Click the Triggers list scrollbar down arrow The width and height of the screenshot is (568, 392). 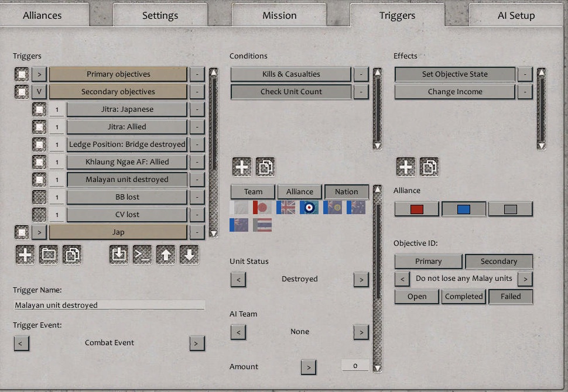click(x=214, y=234)
